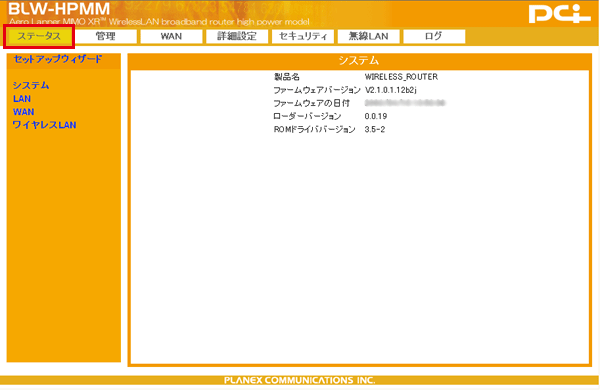The height and width of the screenshot is (390, 600).
Task: Open the 無線LAN tab
Action: coord(368,36)
